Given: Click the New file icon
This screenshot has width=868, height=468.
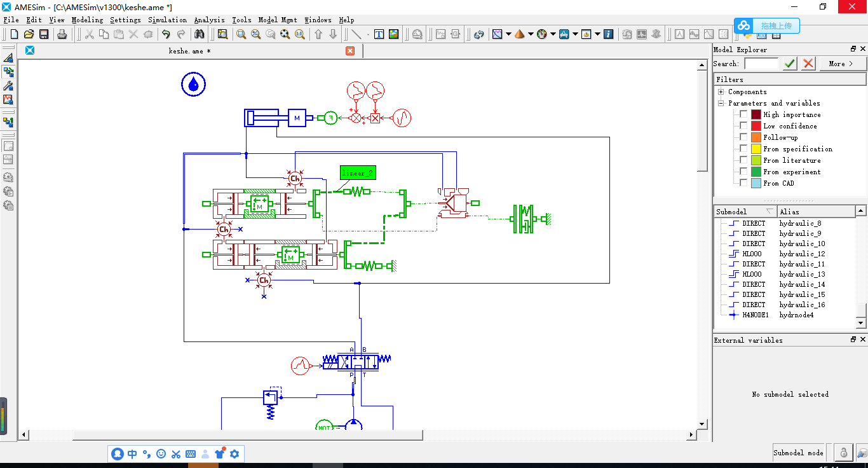Looking at the screenshot, I should [x=14, y=34].
